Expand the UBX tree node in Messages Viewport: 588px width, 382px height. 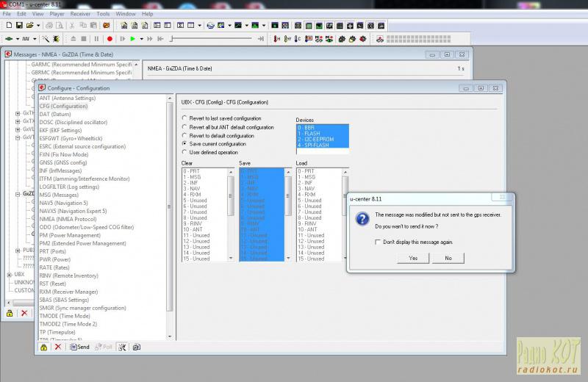tap(10, 275)
